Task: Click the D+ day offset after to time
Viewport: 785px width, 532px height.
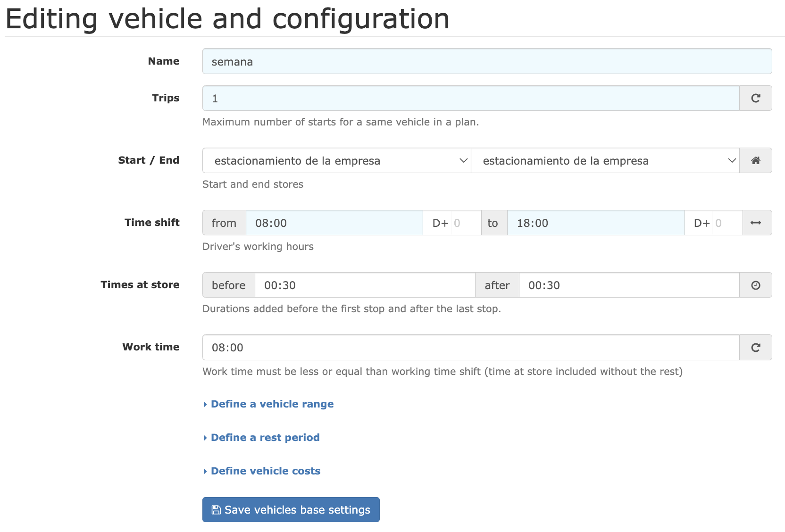Action: pyautogui.click(x=726, y=223)
